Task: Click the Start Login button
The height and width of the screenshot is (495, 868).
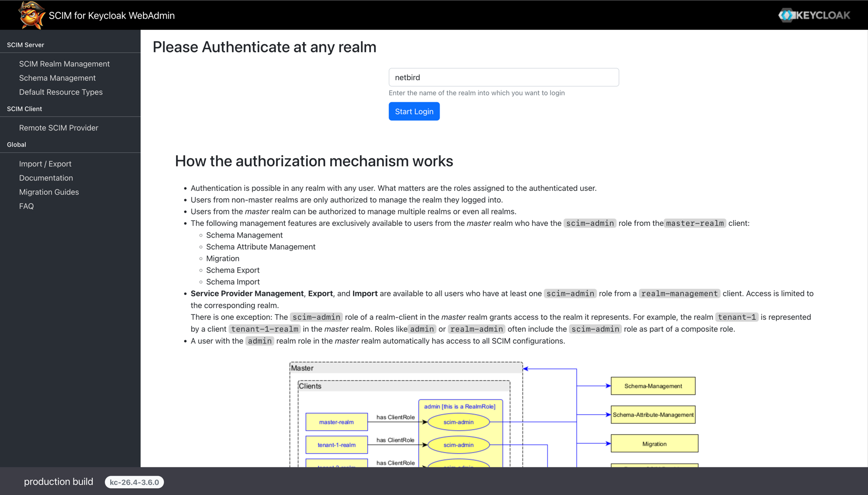Action: 414,111
